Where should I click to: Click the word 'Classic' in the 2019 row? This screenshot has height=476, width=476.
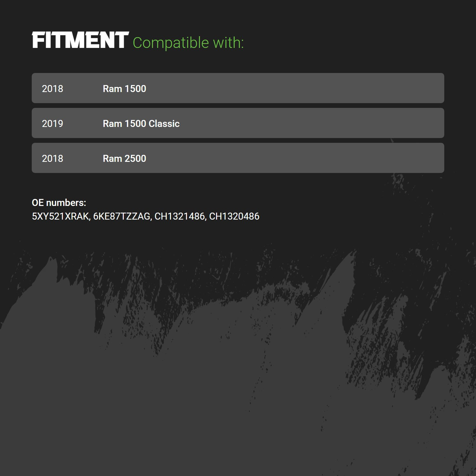(164, 123)
